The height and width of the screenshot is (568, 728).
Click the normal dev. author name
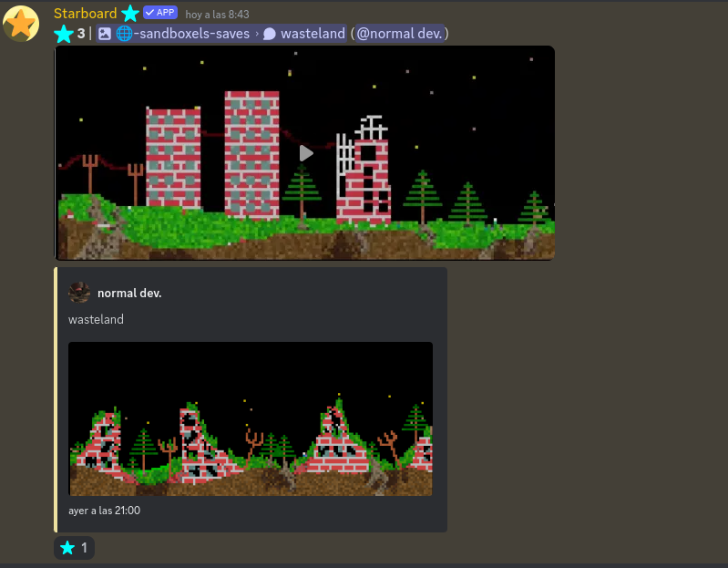coord(129,293)
